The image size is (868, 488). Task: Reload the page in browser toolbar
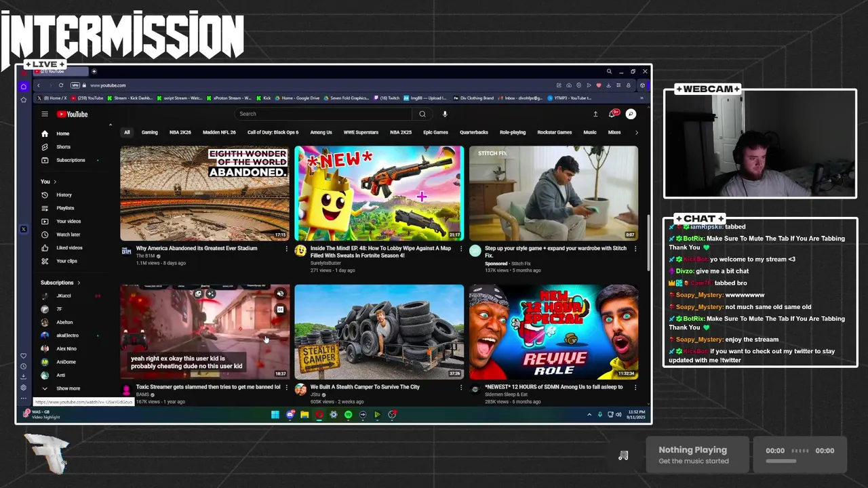[x=61, y=85]
